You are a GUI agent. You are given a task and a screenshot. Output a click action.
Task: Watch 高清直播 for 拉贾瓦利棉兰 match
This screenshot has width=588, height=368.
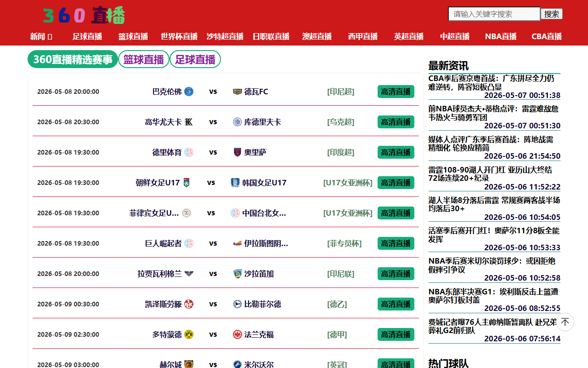396,274
